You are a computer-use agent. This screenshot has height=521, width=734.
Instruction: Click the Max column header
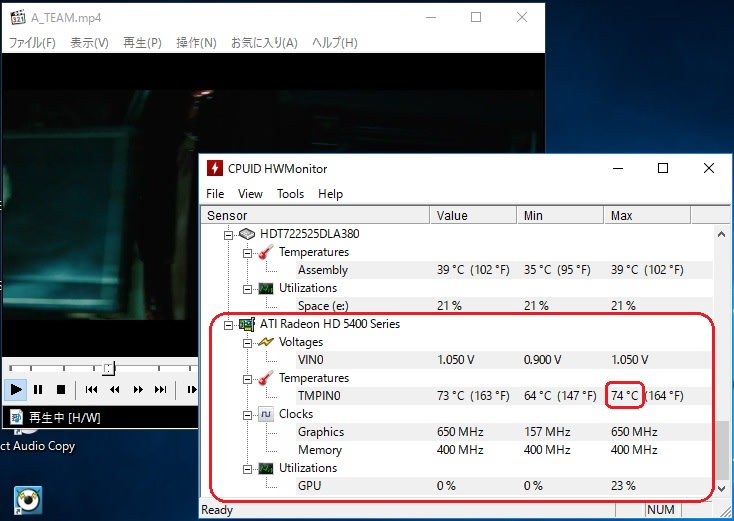(647, 215)
